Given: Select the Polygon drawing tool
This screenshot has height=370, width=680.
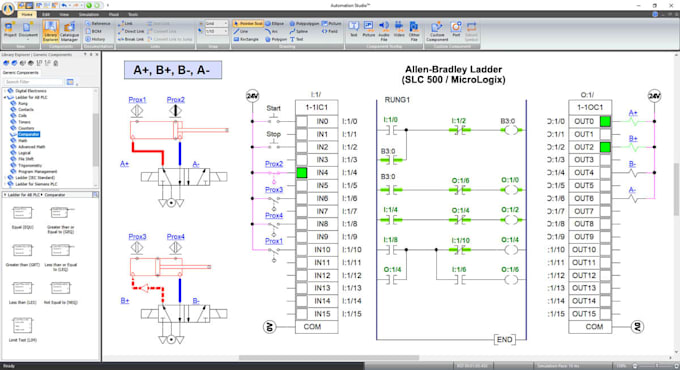Looking at the screenshot, I should pos(275,39).
